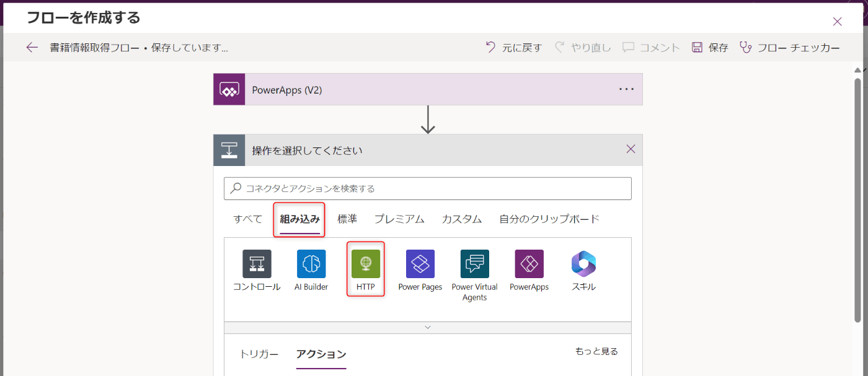Click the コメント speech bubble icon
Viewport: 868px width, 376px height.
[x=628, y=47]
